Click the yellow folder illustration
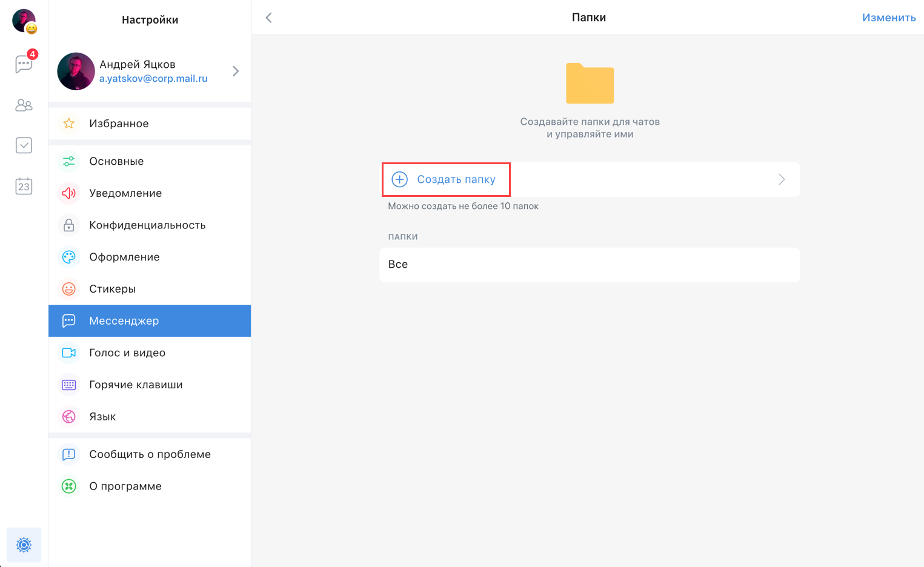Image resolution: width=924 pixels, height=567 pixels. tap(590, 84)
